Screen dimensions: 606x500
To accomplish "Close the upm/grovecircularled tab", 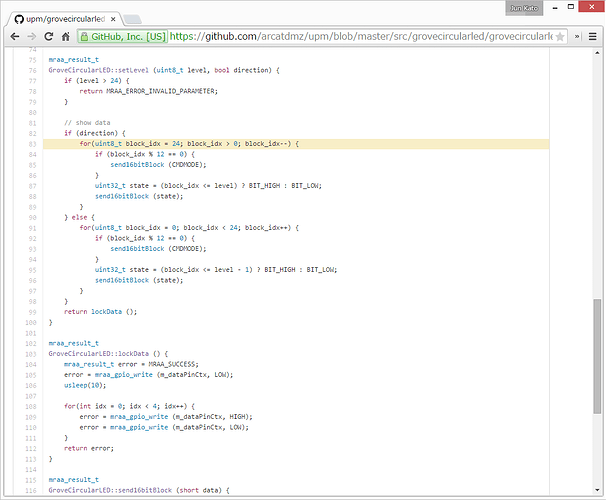I will click(113, 19).
